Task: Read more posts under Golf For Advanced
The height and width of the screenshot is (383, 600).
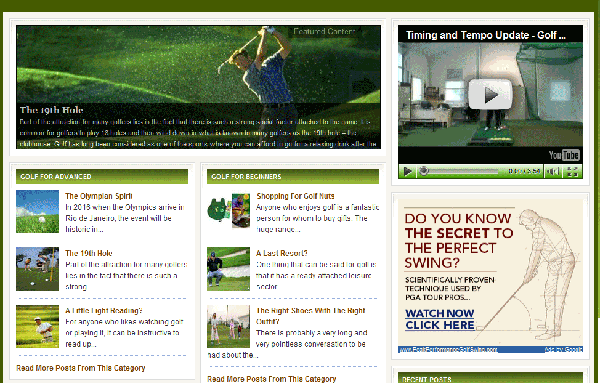Action: [x=81, y=368]
